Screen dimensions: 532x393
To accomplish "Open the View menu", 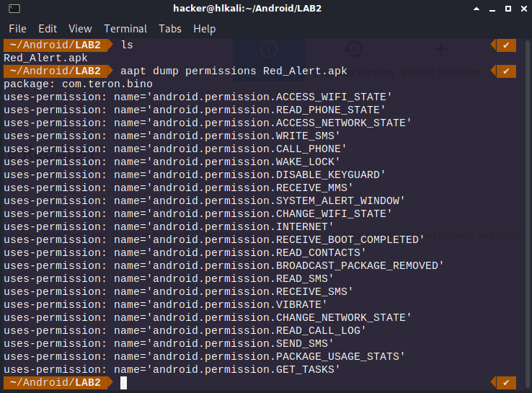I will coord(80,29).
